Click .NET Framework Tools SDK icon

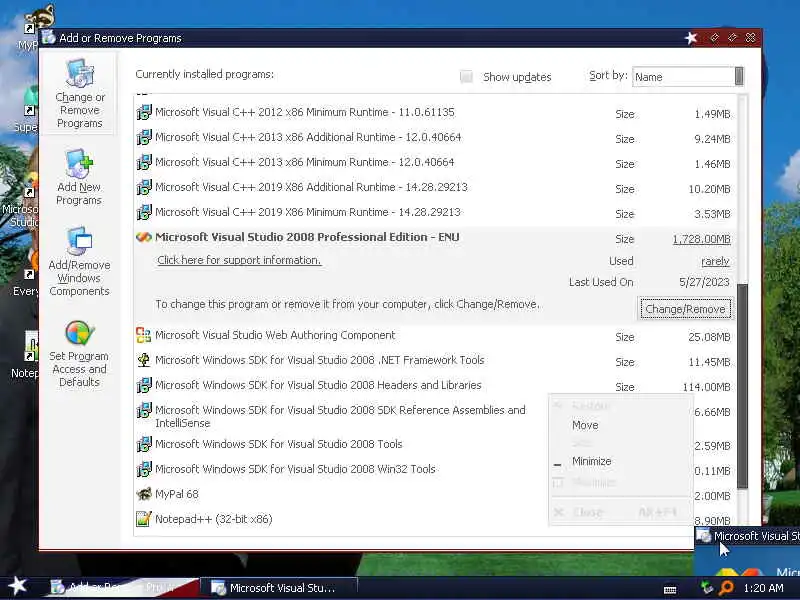coord(144,360)
